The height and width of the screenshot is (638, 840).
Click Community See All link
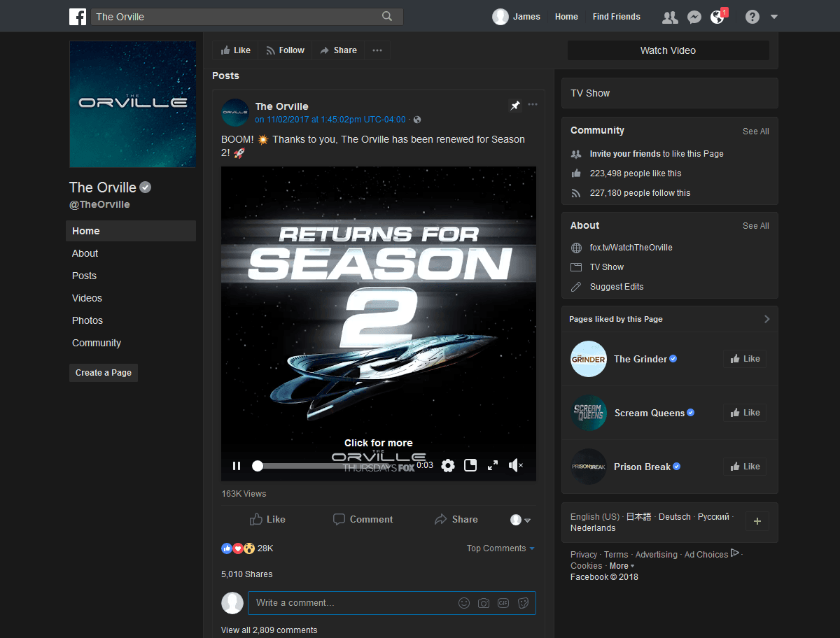click(756, 132)
